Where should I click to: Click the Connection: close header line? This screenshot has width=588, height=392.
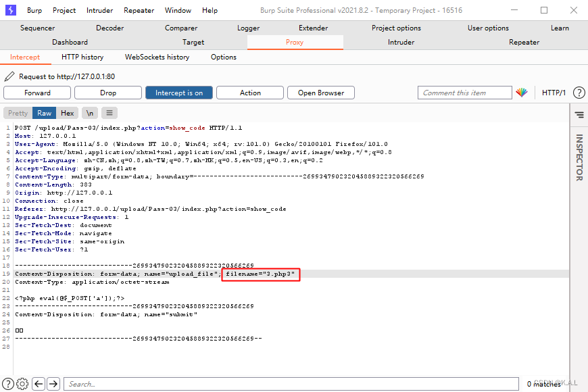click(49, 201)
